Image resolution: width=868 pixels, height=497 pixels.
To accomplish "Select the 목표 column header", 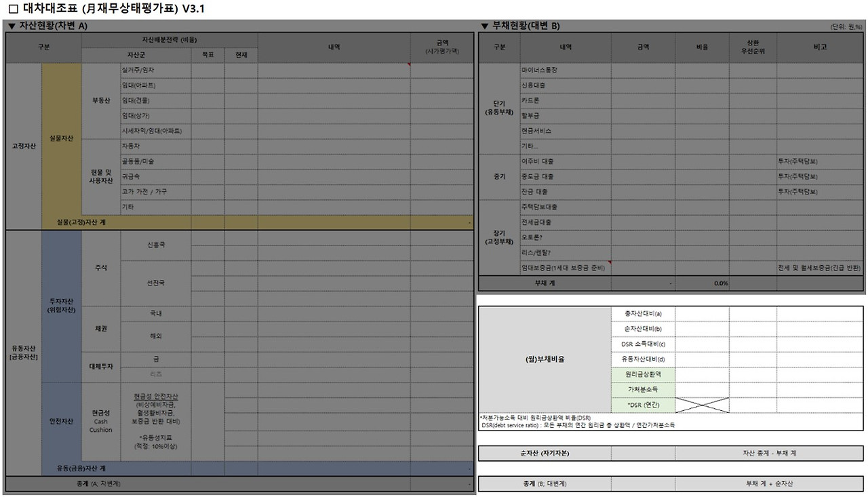I will [208, 55].
